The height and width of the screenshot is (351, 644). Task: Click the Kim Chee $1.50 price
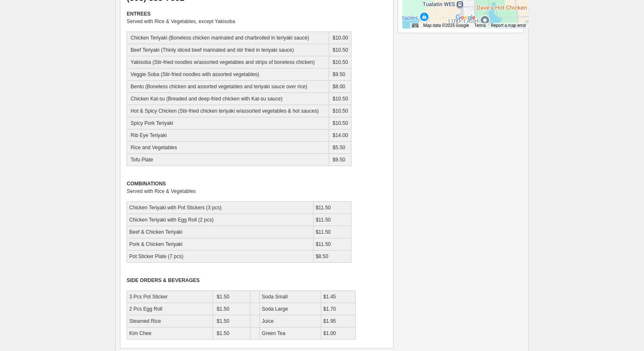(223, 333)
